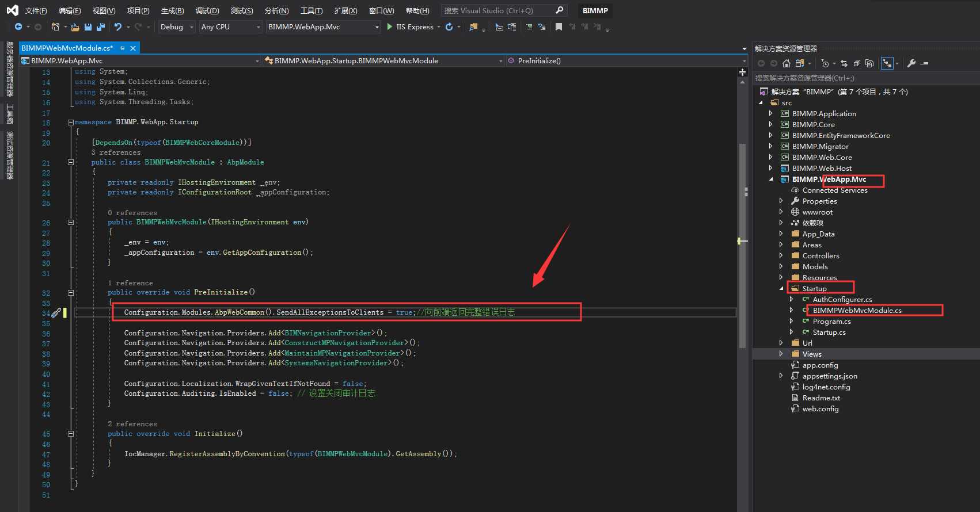
Task: Click the Solution Explorer search field
Action: pyautogui.click(x=865, y=78)
